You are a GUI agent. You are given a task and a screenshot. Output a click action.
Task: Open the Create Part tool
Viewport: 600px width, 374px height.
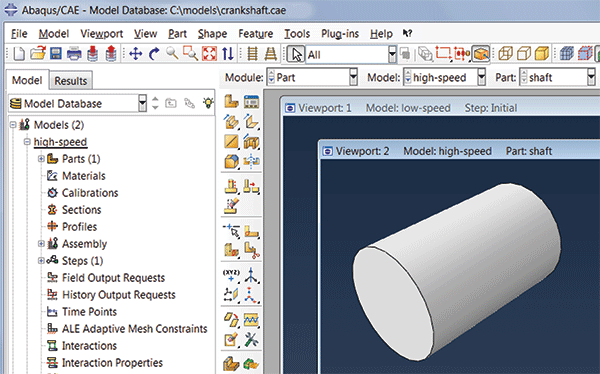(231, 102)
